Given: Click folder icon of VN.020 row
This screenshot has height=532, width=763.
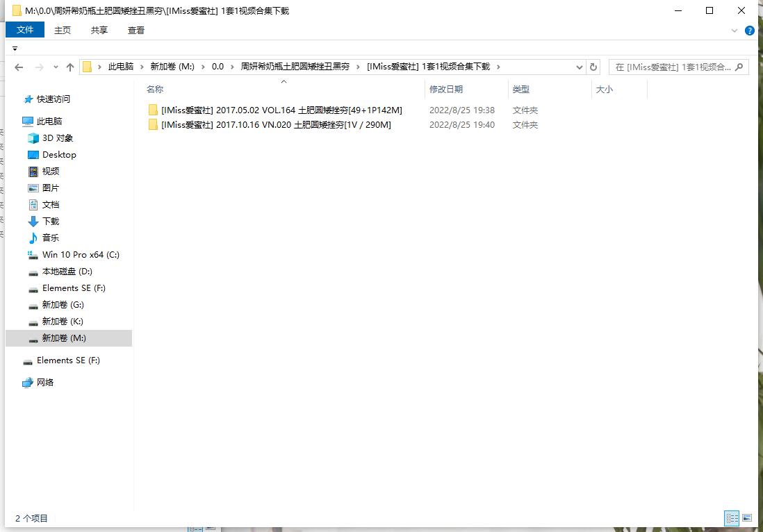Looking at the screenshot, I should (153, 125).
